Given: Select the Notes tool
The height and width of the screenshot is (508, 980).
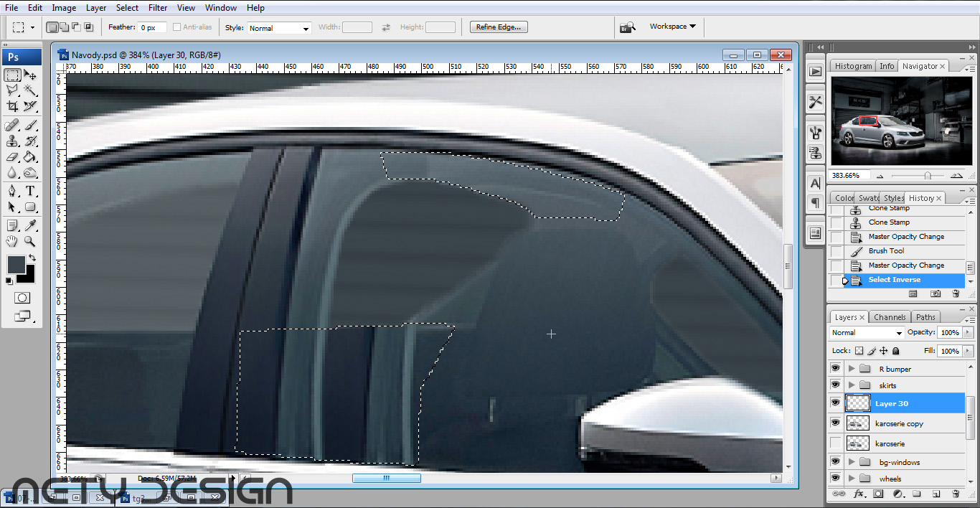Looking at the screenshot, I should (x=12, y=226).
